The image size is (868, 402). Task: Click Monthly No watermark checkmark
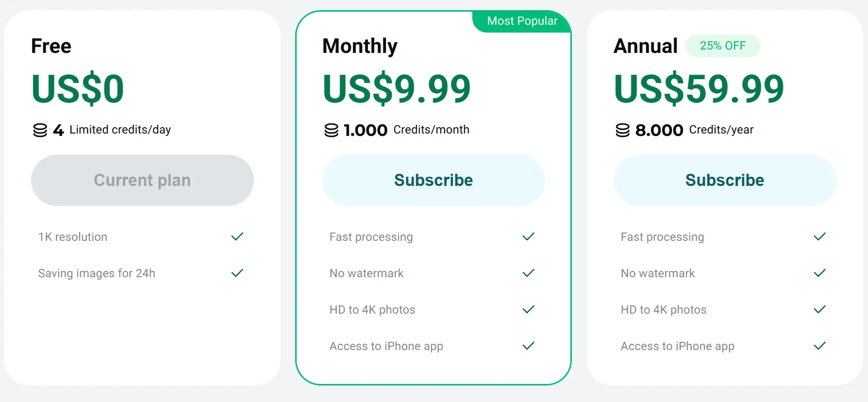529,273
